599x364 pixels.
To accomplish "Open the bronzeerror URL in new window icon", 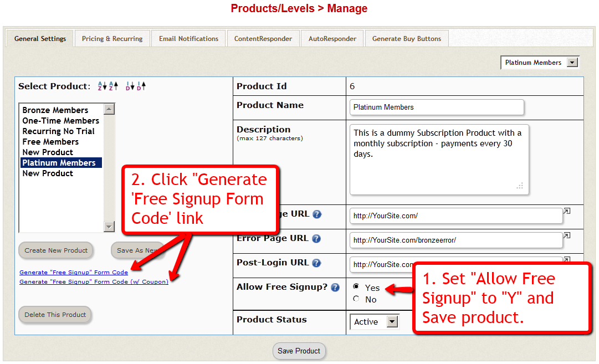I will tap(567, 235).
